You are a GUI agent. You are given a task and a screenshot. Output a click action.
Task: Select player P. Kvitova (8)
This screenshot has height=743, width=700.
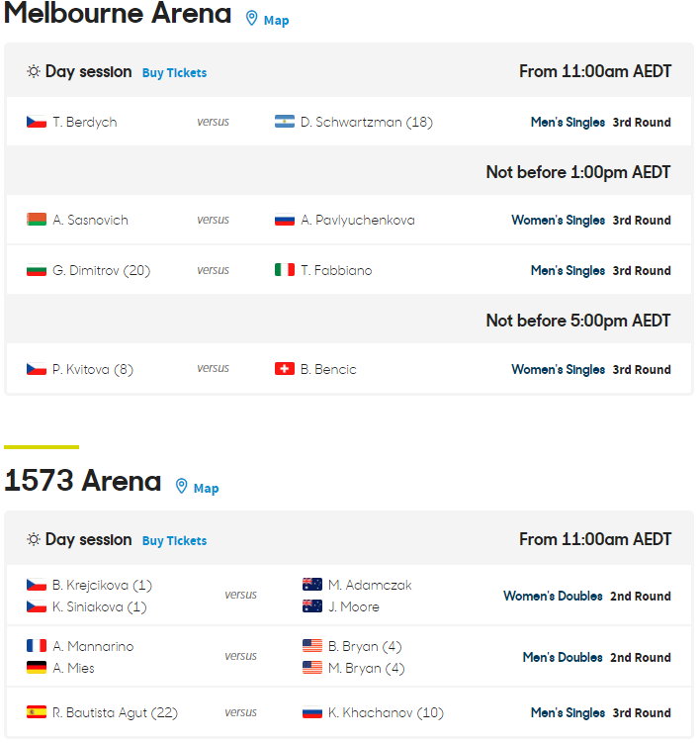pos(92,370)
